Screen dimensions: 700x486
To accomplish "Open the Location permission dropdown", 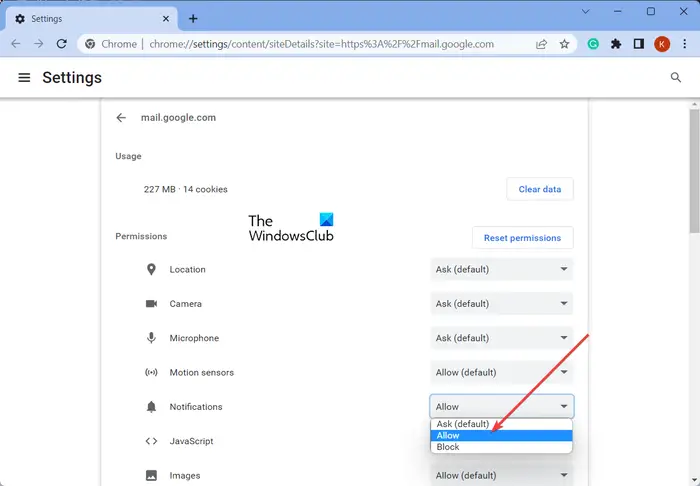I will [x=501, y=270].
